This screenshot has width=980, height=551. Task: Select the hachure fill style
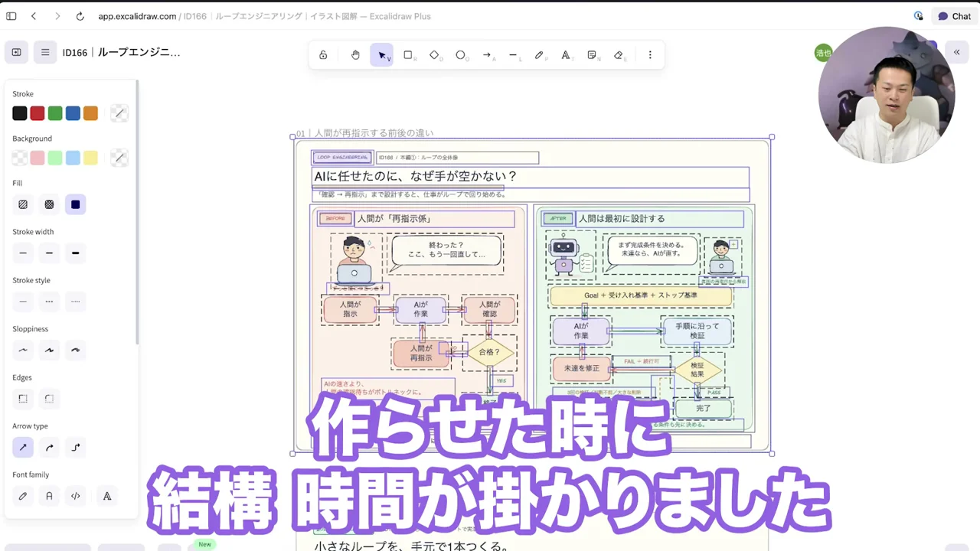tap(23, 204)
